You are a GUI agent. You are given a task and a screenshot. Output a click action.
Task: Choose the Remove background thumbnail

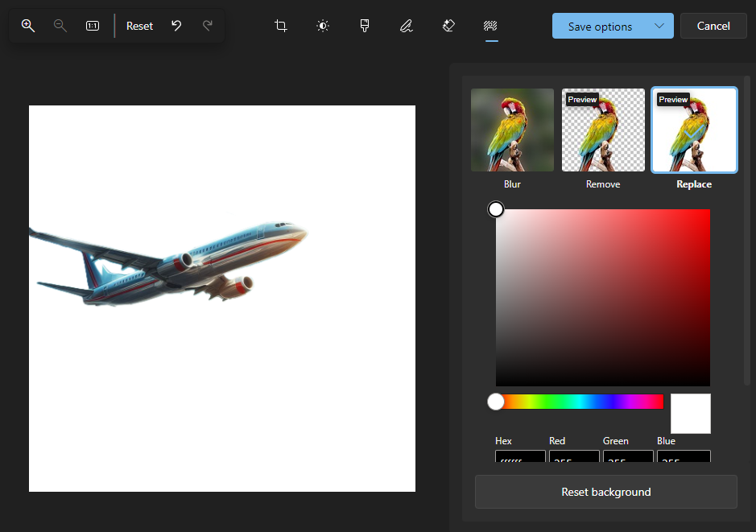pyautogui.click(x=603, y=130)
